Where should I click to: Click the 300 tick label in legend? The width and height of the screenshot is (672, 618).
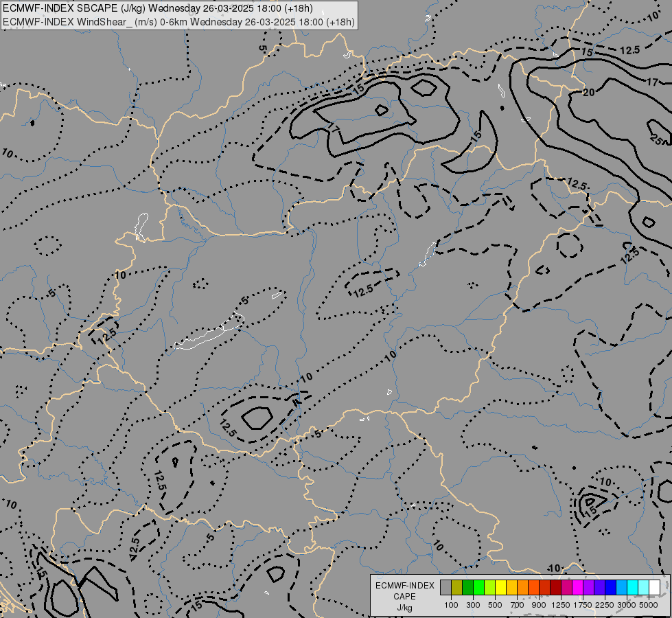473,605
